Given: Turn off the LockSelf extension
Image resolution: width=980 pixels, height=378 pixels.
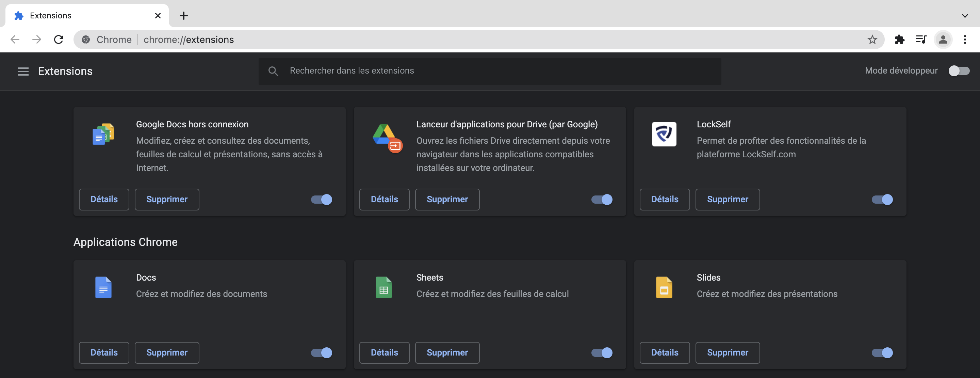Looking at the screenshot, I should click(882, 200).
